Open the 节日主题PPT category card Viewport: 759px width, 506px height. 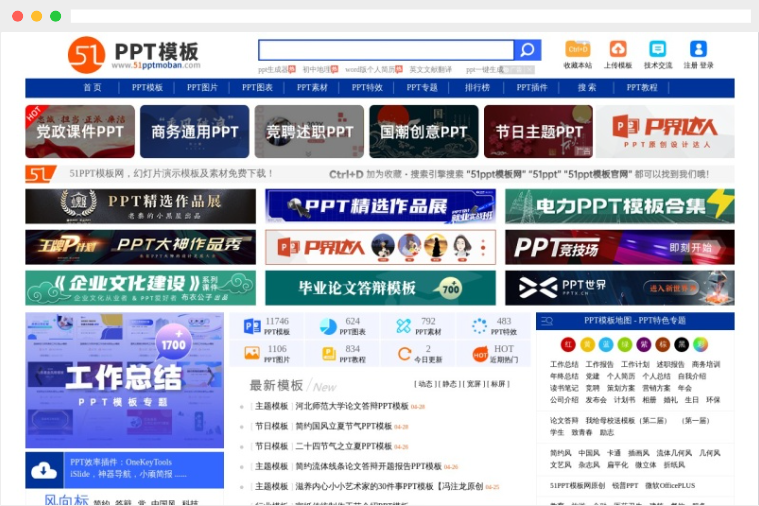click(538, 131)
